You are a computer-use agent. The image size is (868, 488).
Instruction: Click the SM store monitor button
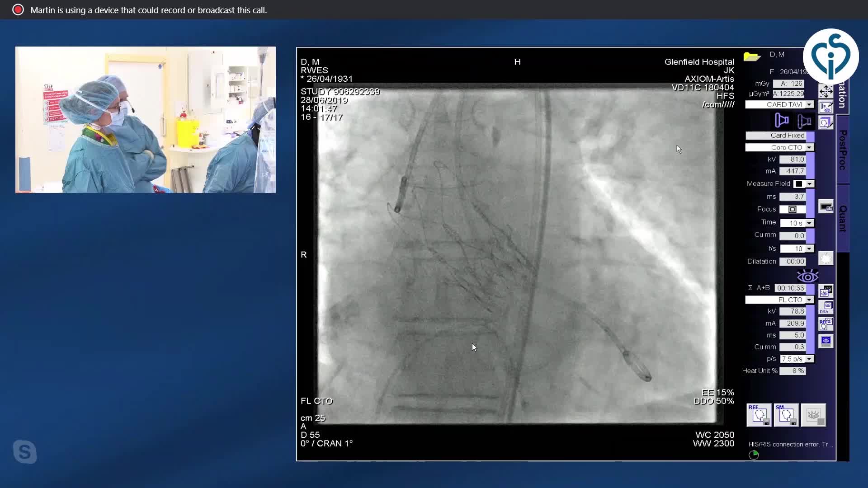tap(786, 415)
